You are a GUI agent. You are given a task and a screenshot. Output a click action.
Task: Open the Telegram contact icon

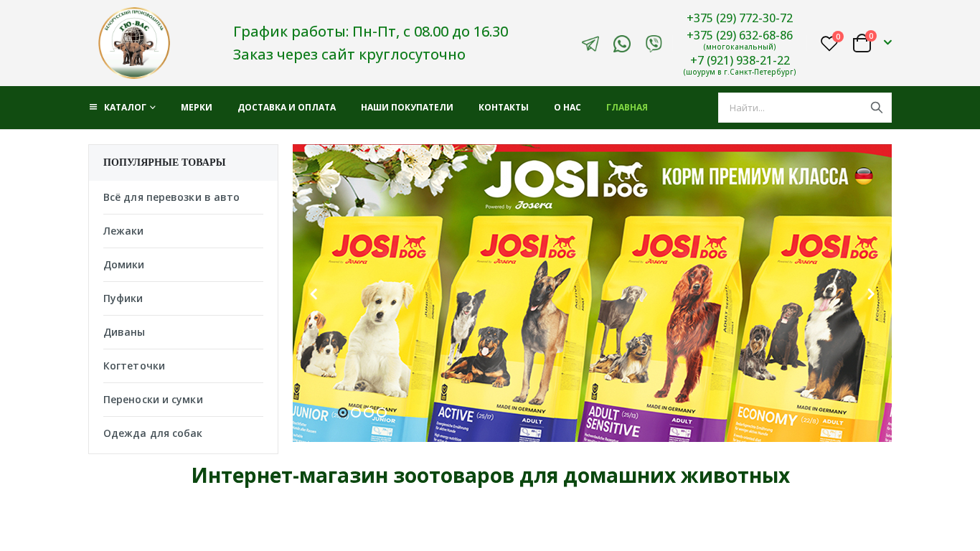(590, 44)
